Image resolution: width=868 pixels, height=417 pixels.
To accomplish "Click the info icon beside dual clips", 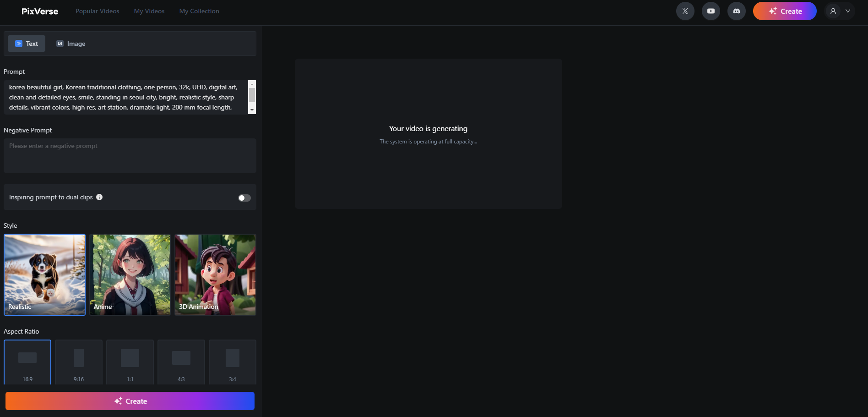I will pos(99,197).
